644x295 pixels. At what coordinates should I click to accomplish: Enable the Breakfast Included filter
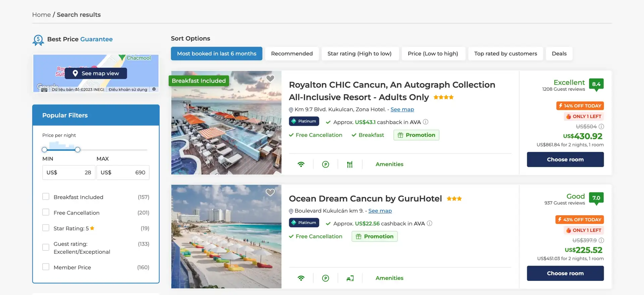(x=46, y=197)
